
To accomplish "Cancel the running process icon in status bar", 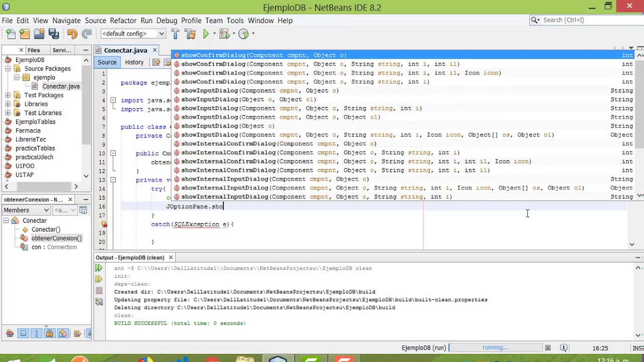I will (548, 348).
